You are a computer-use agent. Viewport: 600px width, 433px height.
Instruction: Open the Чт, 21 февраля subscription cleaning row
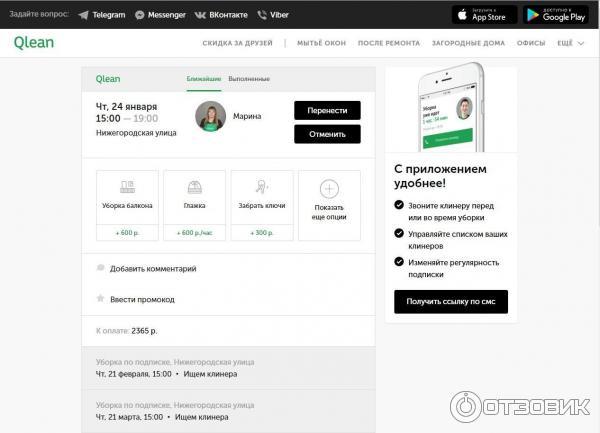coord(228,368)
